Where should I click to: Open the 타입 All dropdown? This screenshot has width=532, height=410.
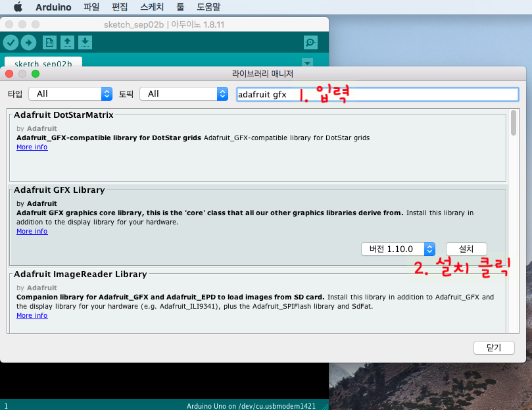point(70,93)
